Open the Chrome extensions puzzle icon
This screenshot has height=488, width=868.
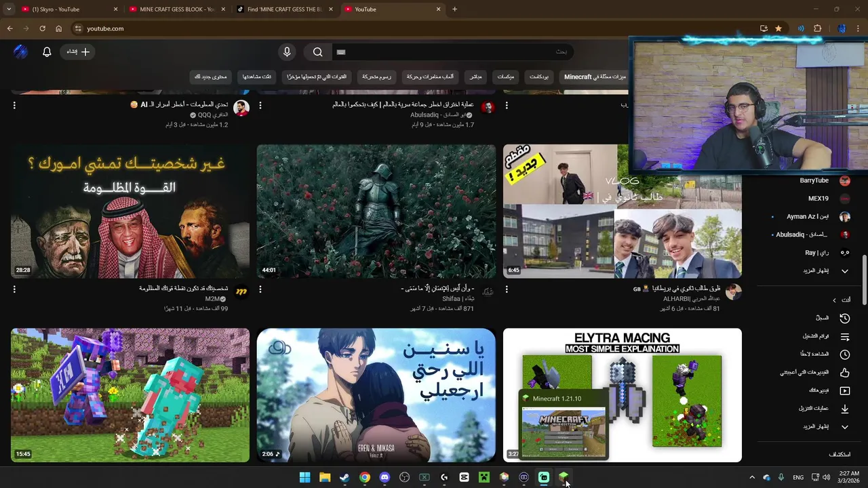pyautogui.click(x=817, y=28)
